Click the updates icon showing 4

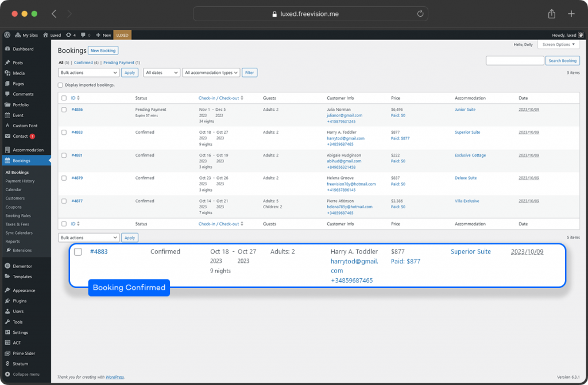[x=71, y=35]
